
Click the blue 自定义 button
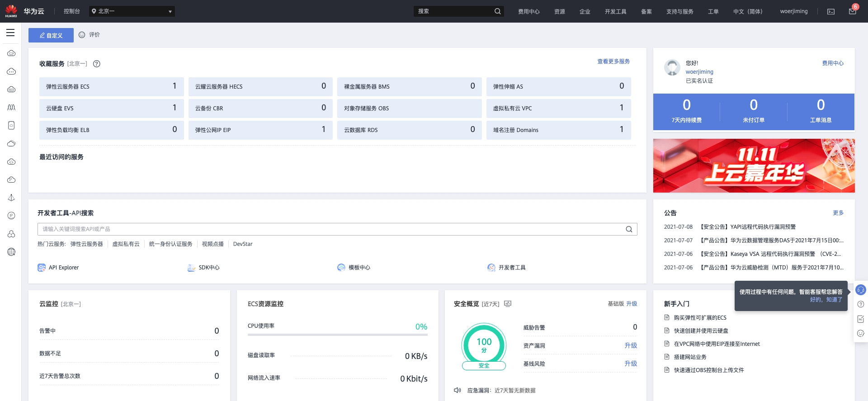pyautogui.click(x=51, y=35)
